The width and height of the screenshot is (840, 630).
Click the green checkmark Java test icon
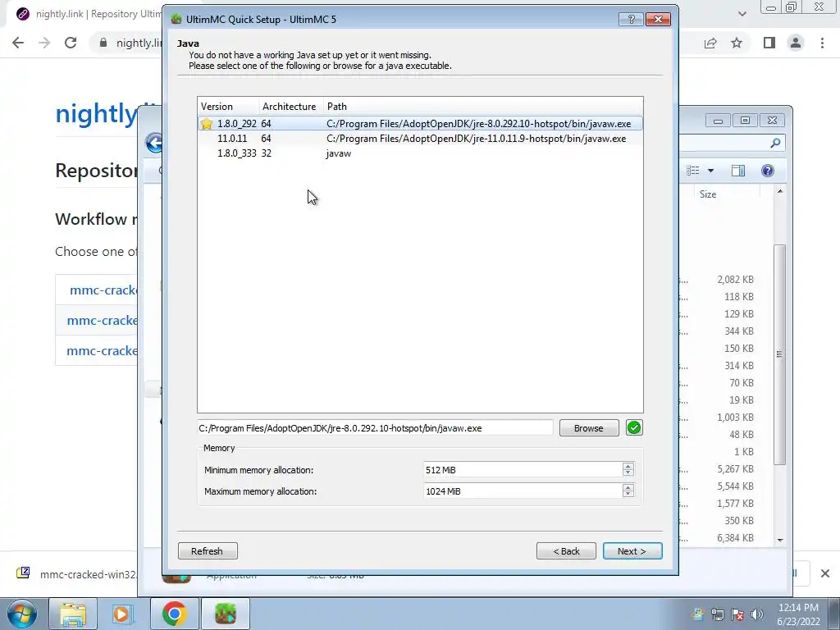pyautogui.click(x=634, y=428)
